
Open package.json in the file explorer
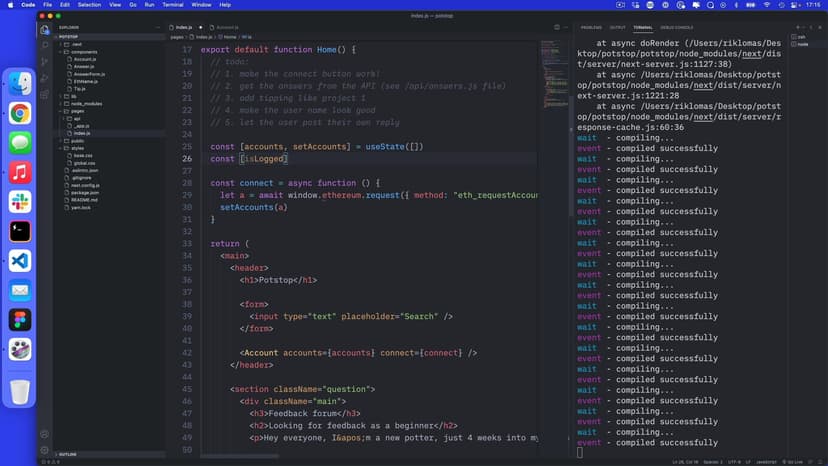point(86,192)
